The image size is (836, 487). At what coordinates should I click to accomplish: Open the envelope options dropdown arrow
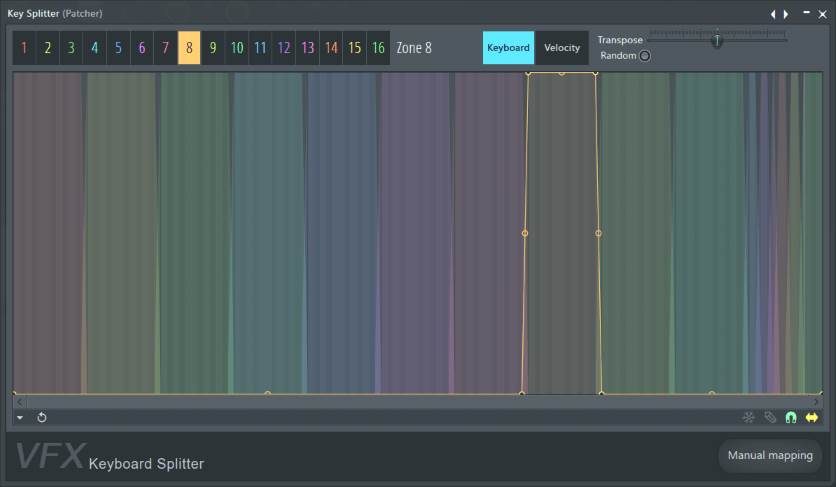click(x=20, y=417)
